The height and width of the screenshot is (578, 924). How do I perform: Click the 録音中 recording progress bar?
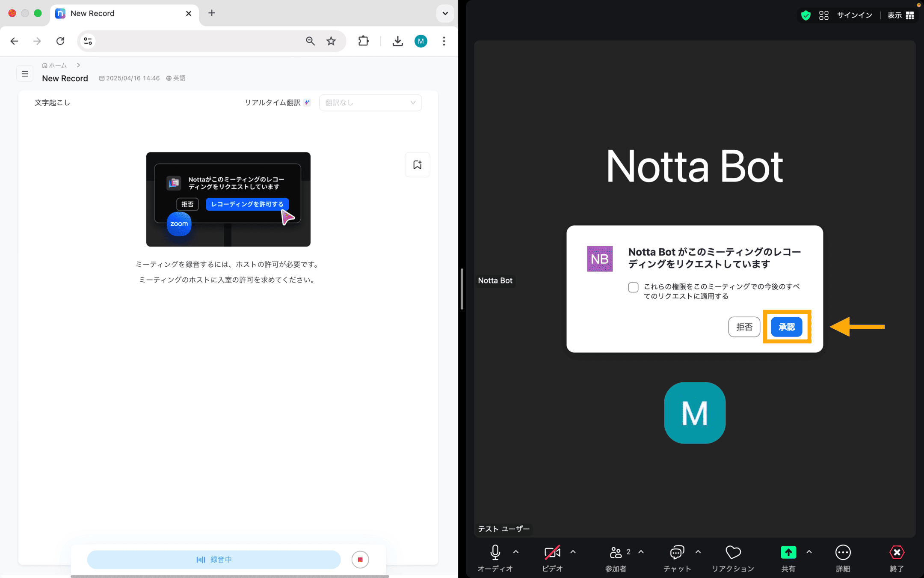(x=214, y=560)
